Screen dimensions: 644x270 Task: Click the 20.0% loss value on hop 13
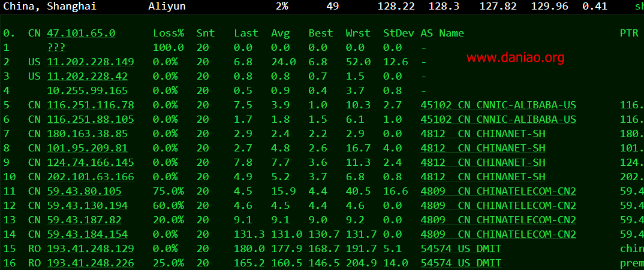168,220
